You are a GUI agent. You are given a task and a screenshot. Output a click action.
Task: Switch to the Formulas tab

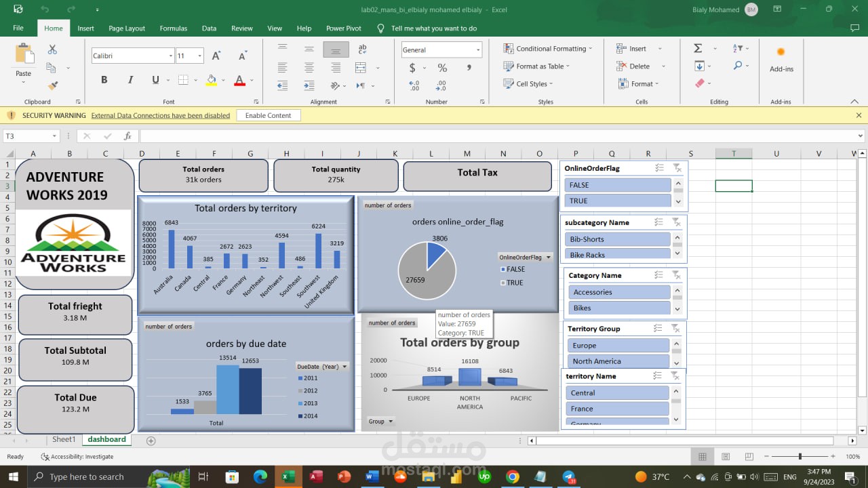(x=174, y=28)
